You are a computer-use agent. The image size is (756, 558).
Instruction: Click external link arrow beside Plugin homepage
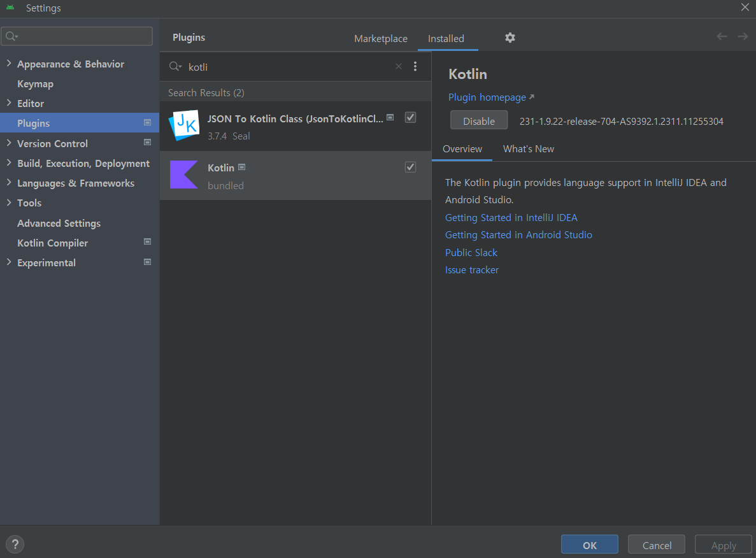pyautogui.click(x=532, y=97)
